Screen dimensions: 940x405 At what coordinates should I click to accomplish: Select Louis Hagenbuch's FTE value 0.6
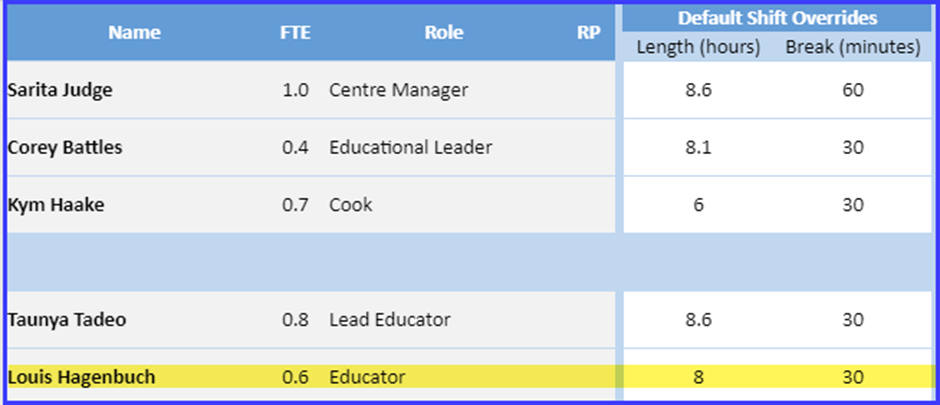pyautogui.click(x=295, y=377)
